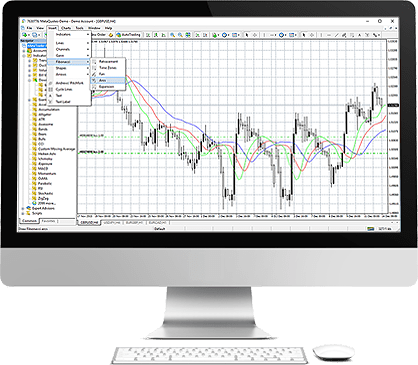Screen dimensions: 418x365
Task: Click the new chart icon in toolbar
Action: tap(25, 35)
